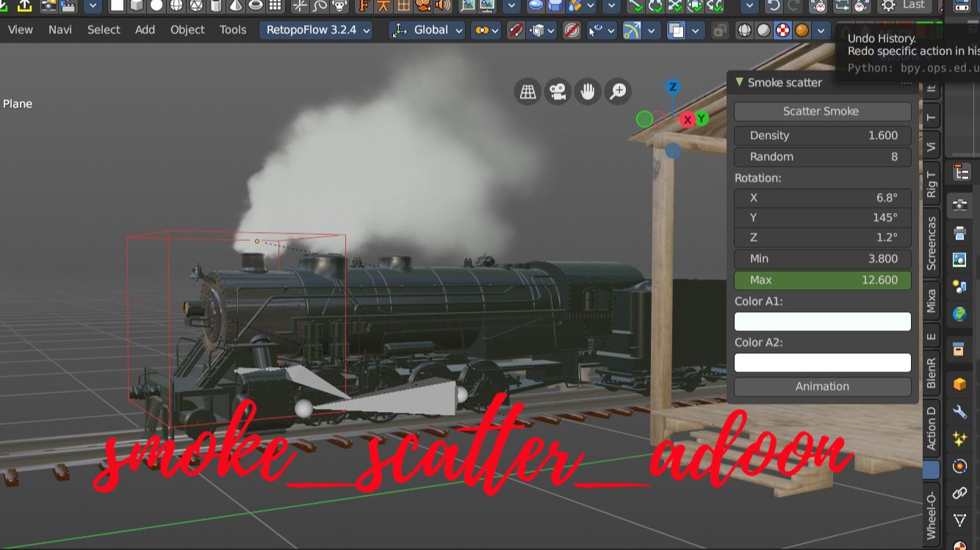Open Modifiers wrench properties icon
The image size is (980, 550).
[x=959, y=412]
